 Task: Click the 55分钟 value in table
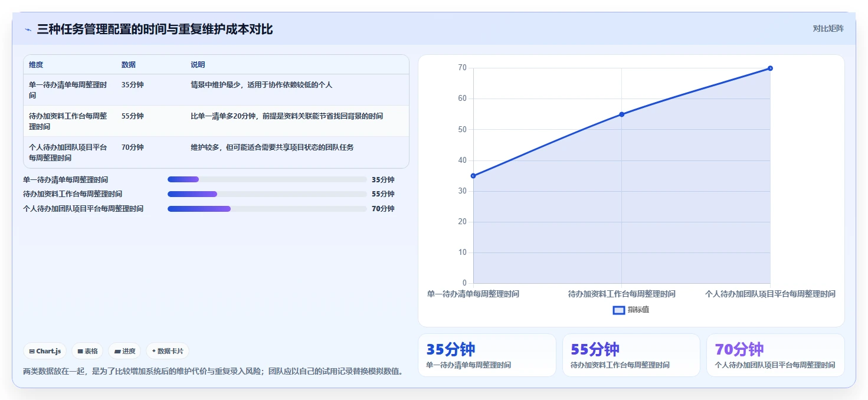click(x=133, y=116)
